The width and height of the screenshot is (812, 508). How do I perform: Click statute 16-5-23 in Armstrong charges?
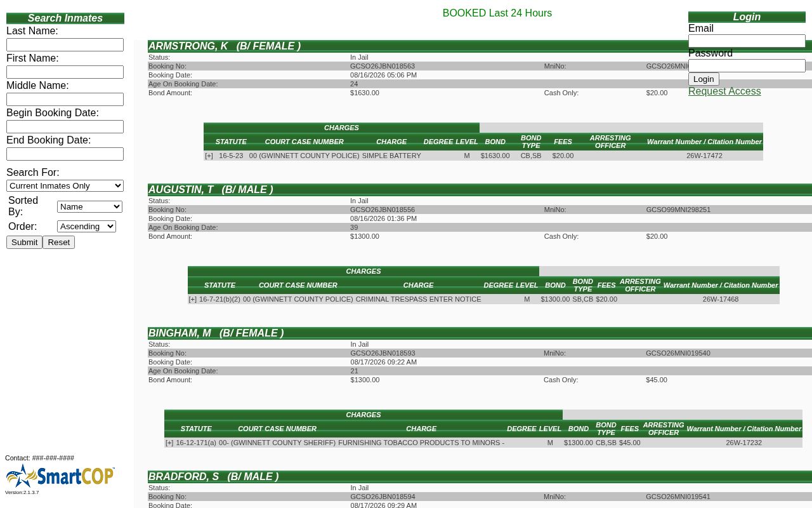pyautogui.click(x=231, y=156)
